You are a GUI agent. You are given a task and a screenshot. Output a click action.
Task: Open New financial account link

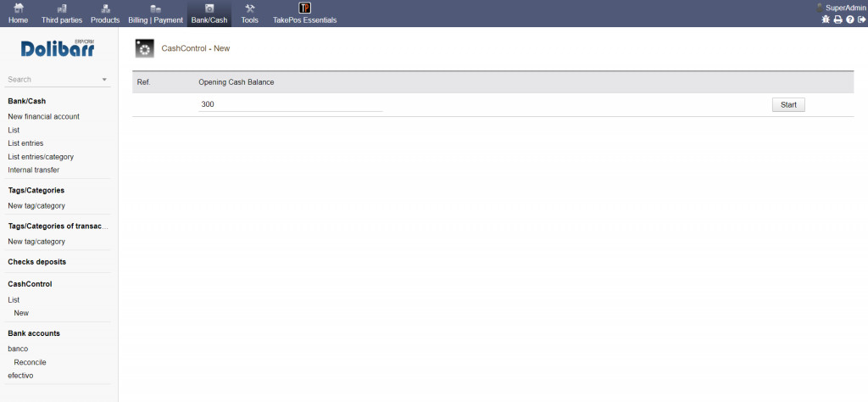pos(44,117)
